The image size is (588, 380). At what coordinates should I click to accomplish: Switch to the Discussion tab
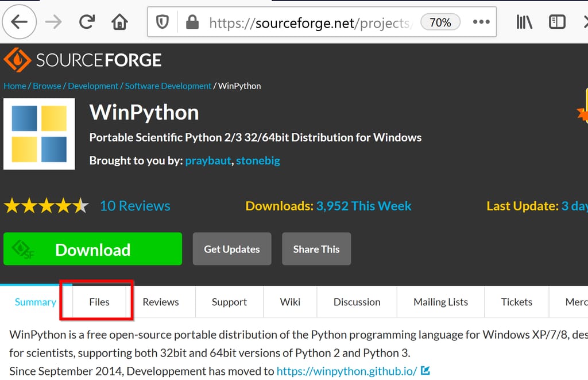tap(357, 302)
